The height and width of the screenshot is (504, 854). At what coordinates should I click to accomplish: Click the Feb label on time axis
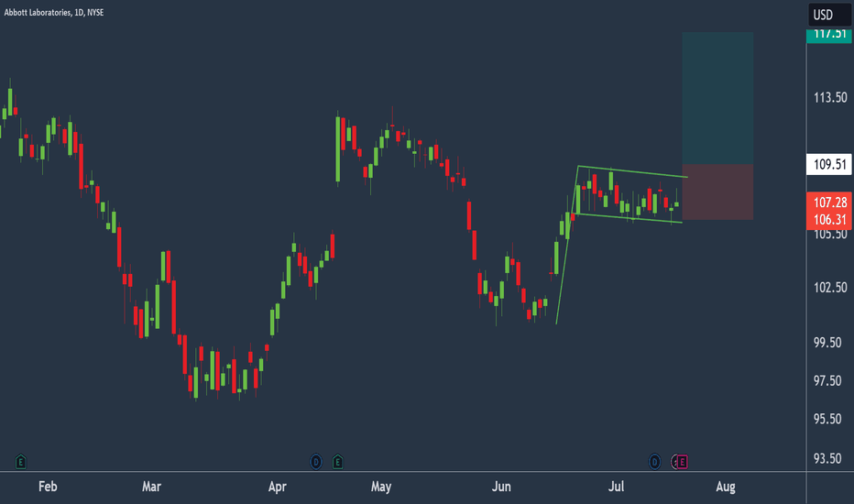click(48, 487)
